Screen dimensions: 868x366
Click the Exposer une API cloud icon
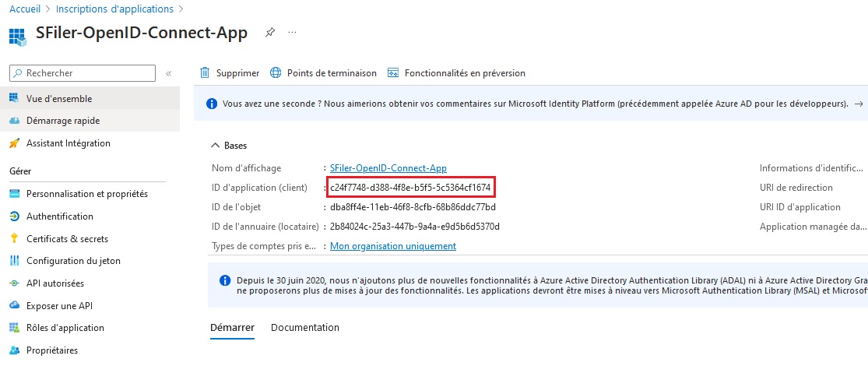point(15,305)
